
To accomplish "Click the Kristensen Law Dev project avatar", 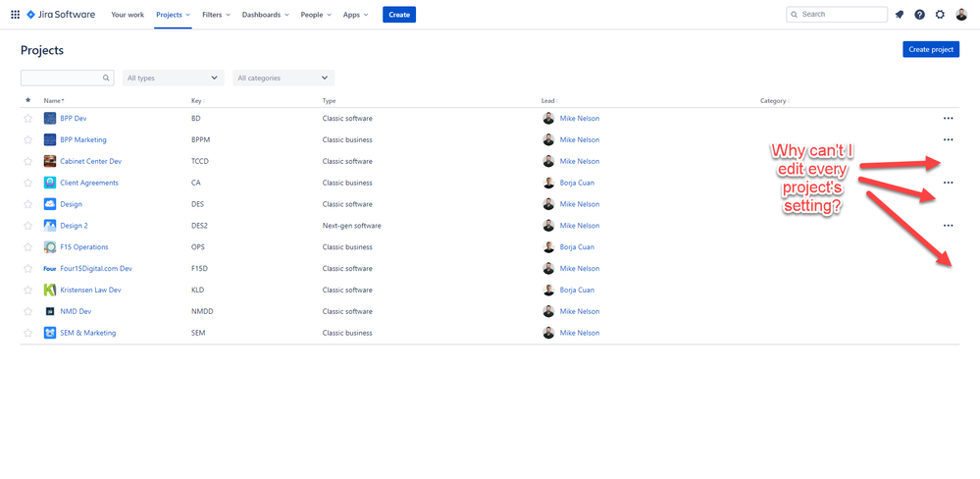I will coord(50,290).
